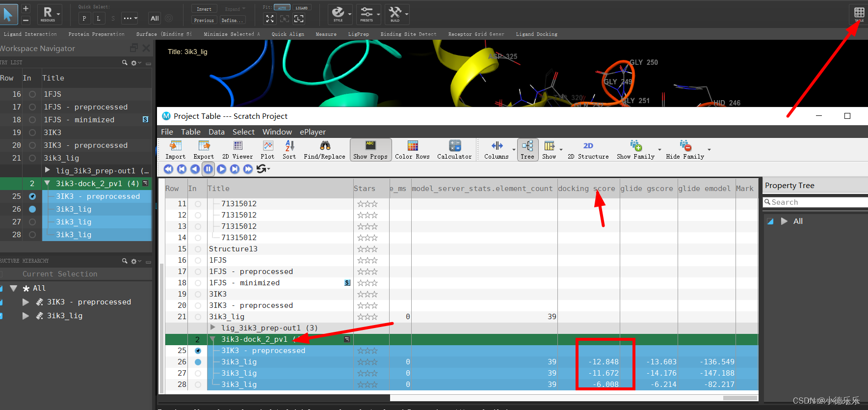Open the Show Family dropdown arrow
This screenshot has height=410, width=868.
659,150
